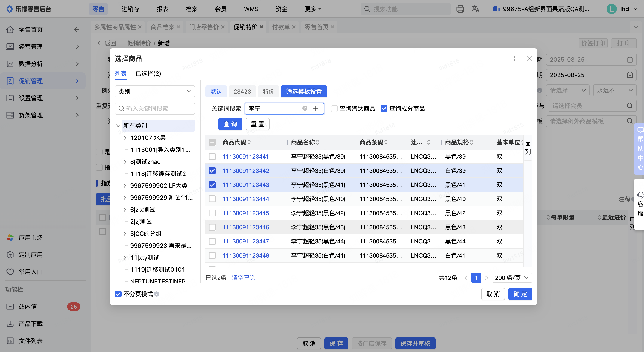Click the 清空已选 link
The height and width of the screenshot is (352, 644).
tap(243, 278)
